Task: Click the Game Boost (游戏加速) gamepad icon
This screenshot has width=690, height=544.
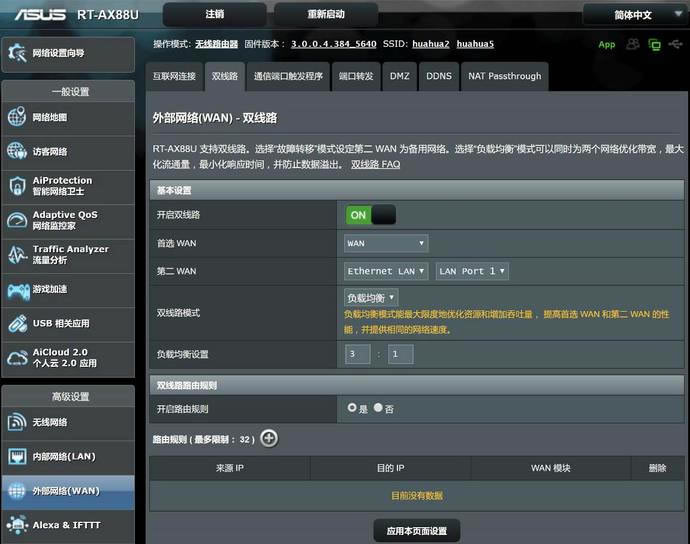Action: (x=17, y=290)
